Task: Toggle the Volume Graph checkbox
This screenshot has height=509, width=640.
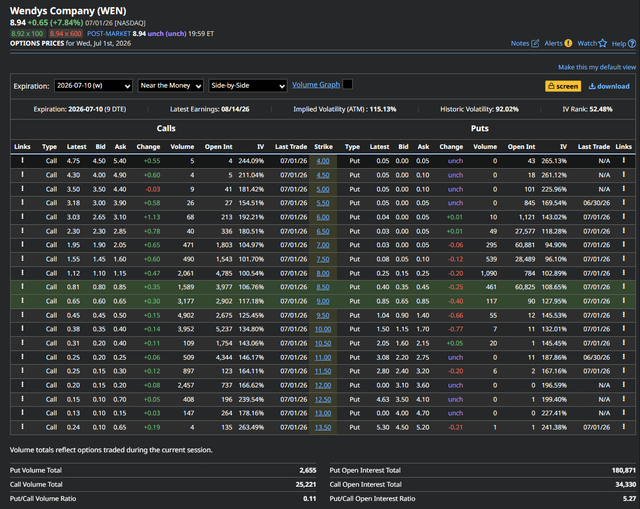Action: [x=347, y=84]
